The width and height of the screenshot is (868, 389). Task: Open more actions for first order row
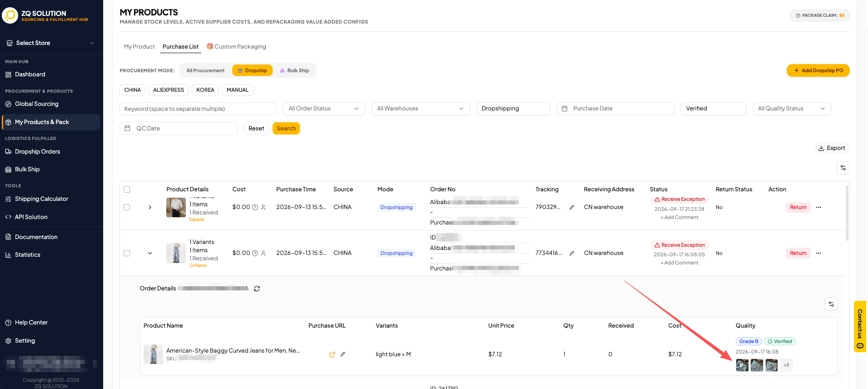818,207
